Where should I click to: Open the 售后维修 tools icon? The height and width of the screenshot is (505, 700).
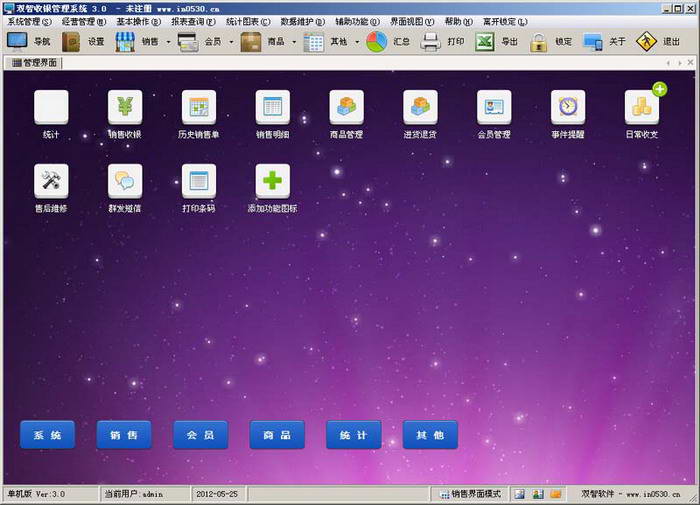tap(51, 181)
